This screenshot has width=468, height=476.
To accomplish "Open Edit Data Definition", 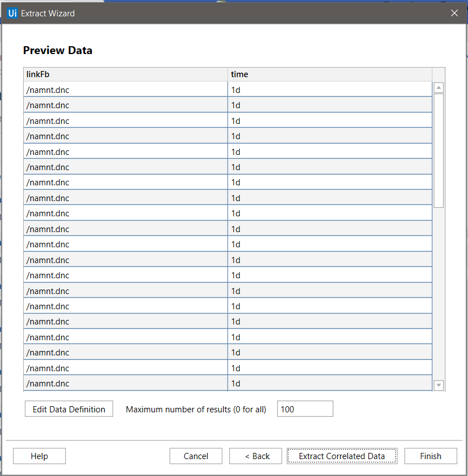I will pyautogui.click(x=69, y=409).
